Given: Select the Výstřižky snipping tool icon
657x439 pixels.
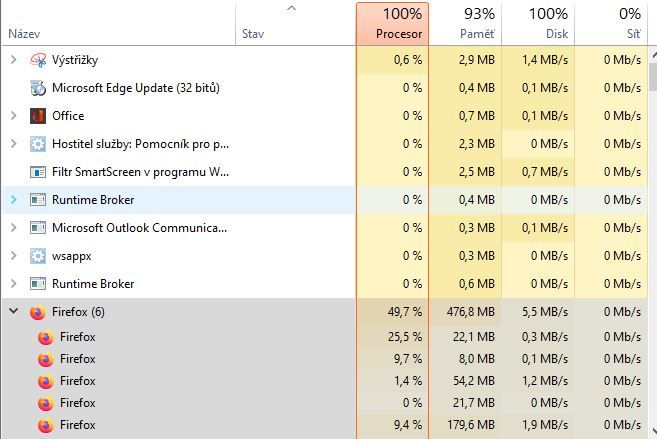Looking at the screenshot, I should 38,60.
